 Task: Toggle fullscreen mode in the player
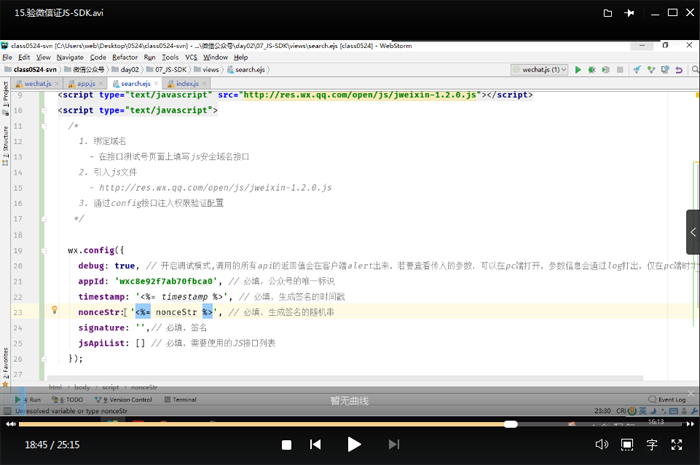tap(677, 444)
